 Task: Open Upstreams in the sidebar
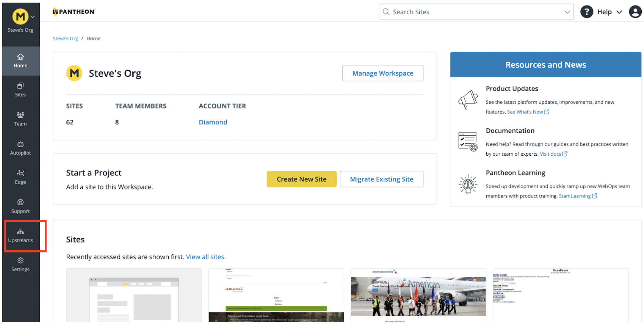tap(20, 235)
